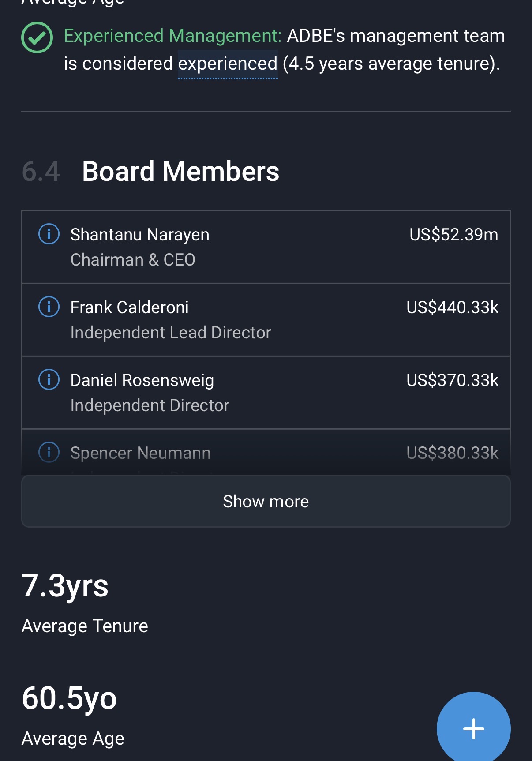Expand board list with Show more
The width and height of the screenshot is (532, 761).
pos(266,501)
